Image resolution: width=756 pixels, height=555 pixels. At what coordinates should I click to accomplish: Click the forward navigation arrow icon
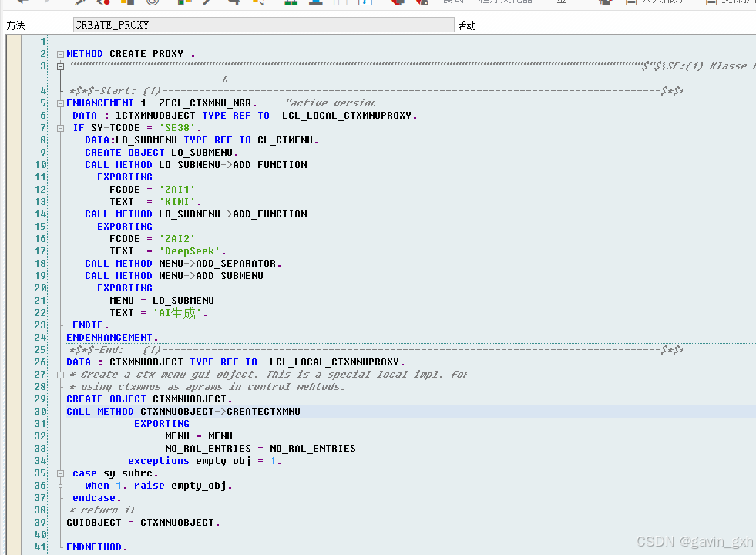click(x=48, y=4)
